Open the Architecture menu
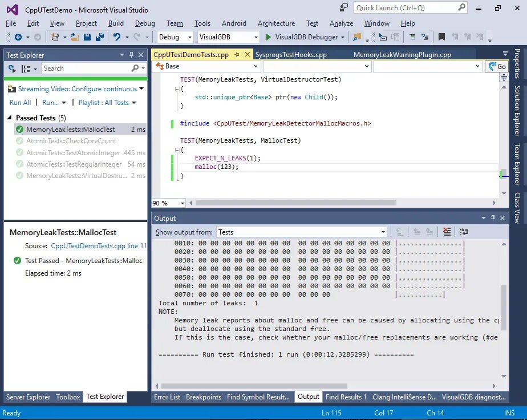 coord(276,23)
